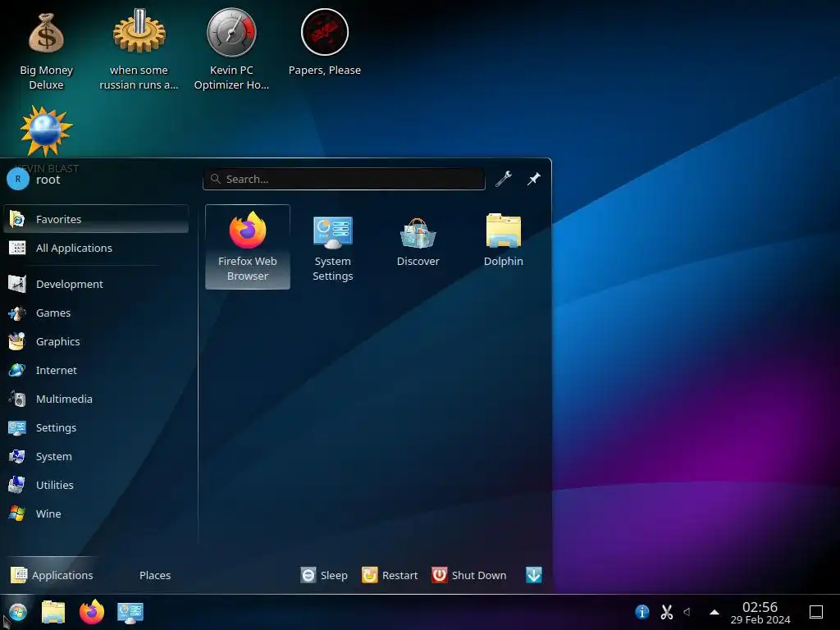The image size is (840, 630).
Task: Expand hidden system tray icons
Action: pyautogui.click(x=714, y=612)
